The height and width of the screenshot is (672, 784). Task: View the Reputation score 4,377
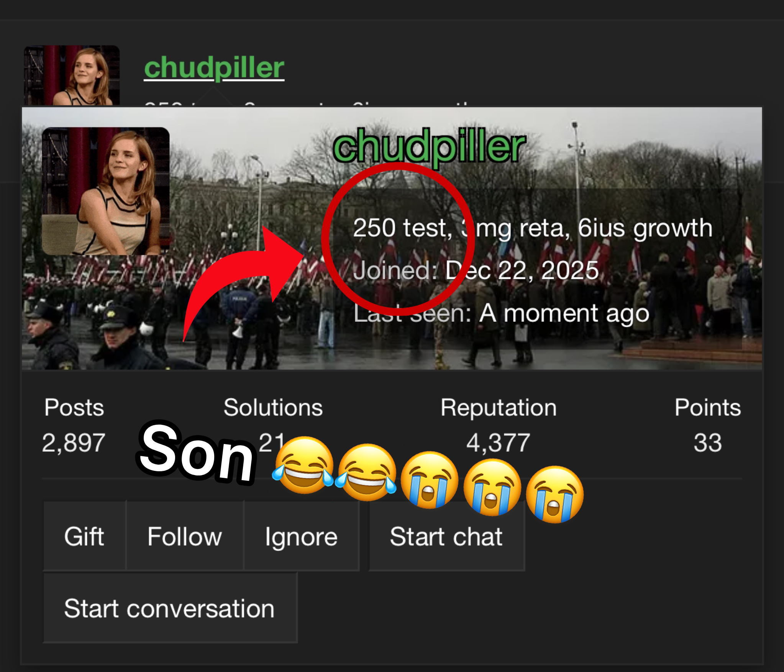498,443
